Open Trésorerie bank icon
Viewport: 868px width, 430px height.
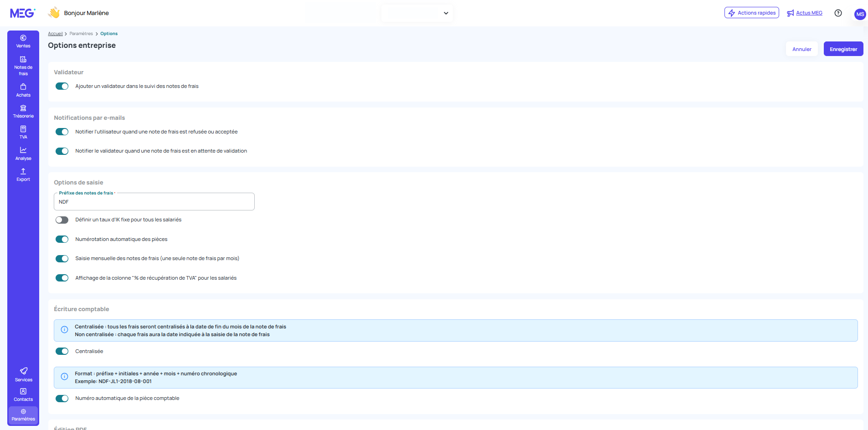[23, 108]
